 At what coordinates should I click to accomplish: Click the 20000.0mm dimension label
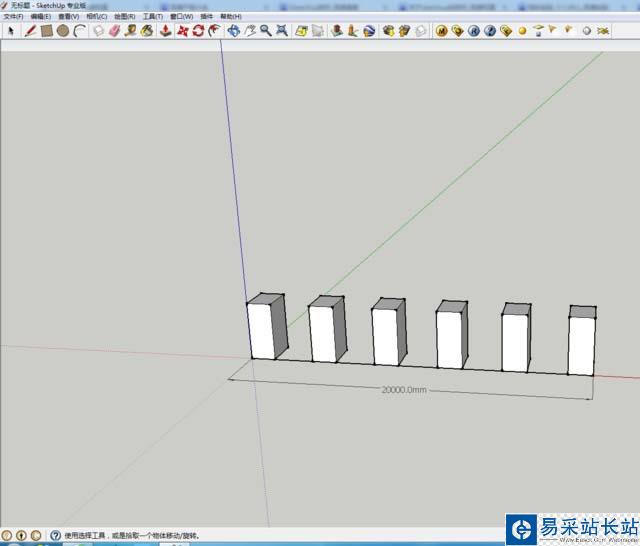point(407,389)
